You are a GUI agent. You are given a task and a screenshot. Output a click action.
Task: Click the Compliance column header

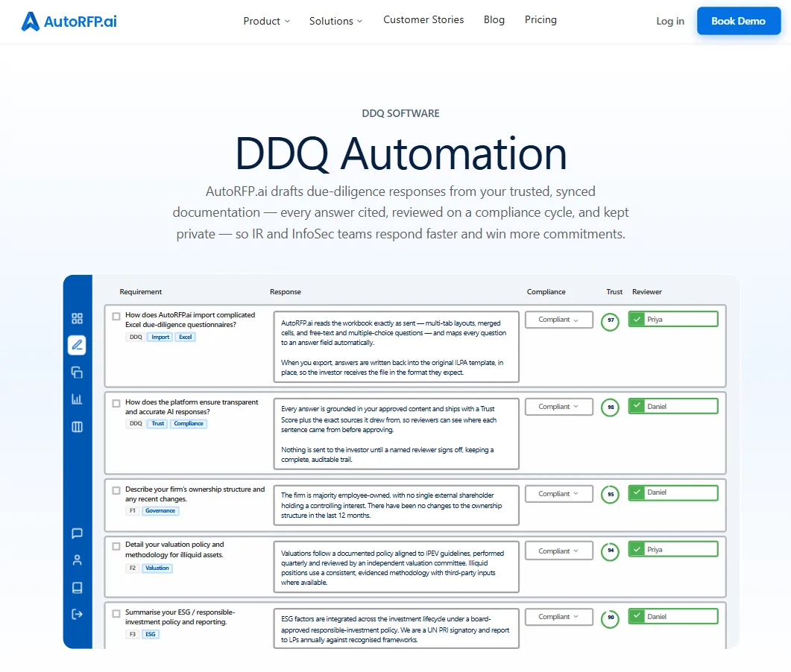(x=546, y=292)
